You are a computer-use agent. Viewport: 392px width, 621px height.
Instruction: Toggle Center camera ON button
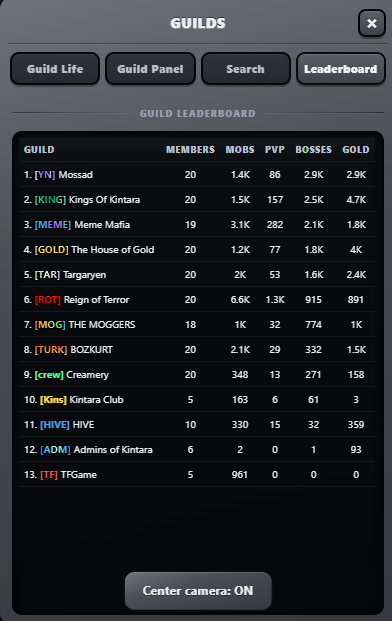198,591
